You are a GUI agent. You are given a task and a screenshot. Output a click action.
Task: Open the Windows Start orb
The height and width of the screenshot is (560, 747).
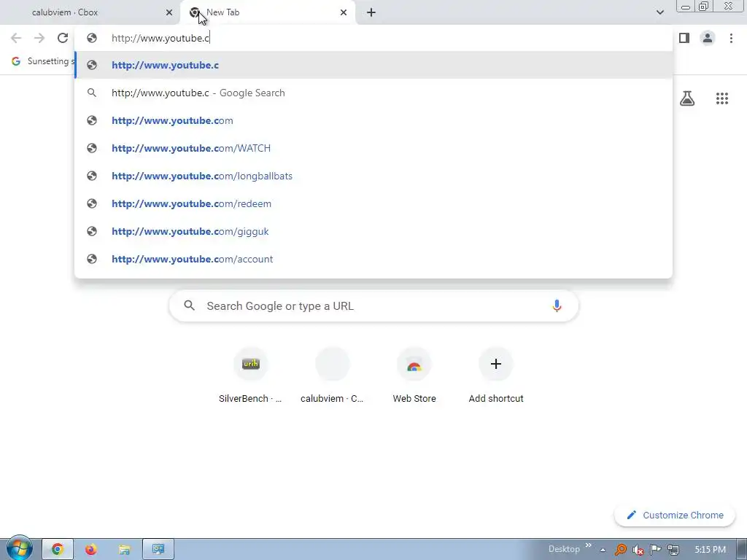click(20, 548)
